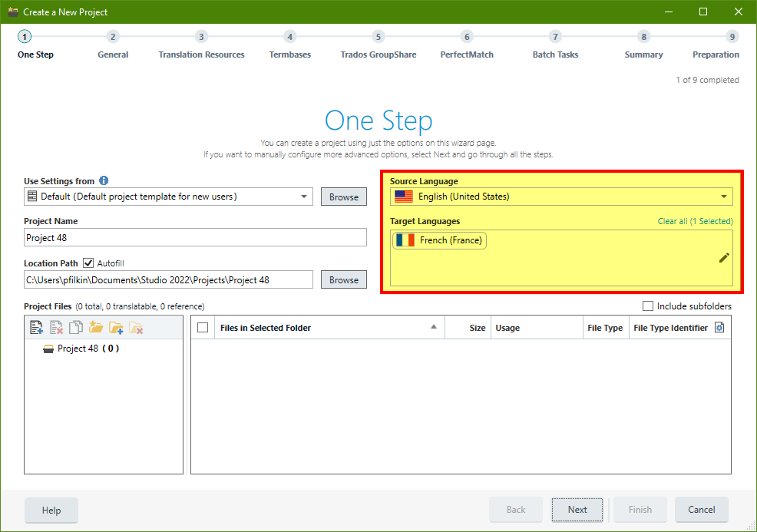Maximize the Create a New Project window

(703, 12)
